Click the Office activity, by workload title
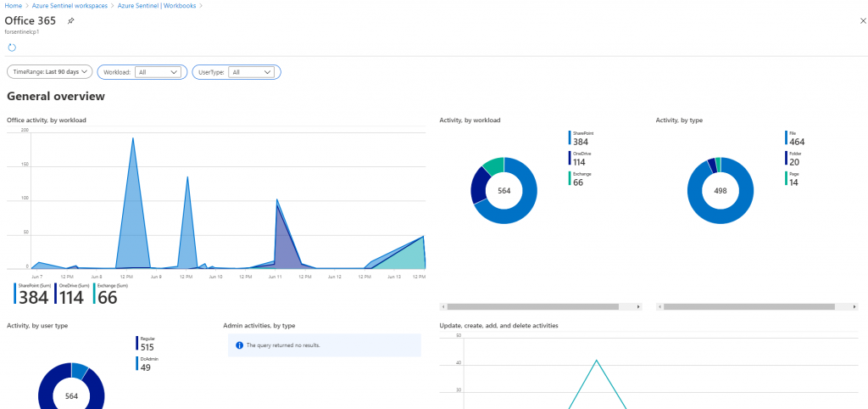Viewport: 868px width, 409px height. click(47, 120)
